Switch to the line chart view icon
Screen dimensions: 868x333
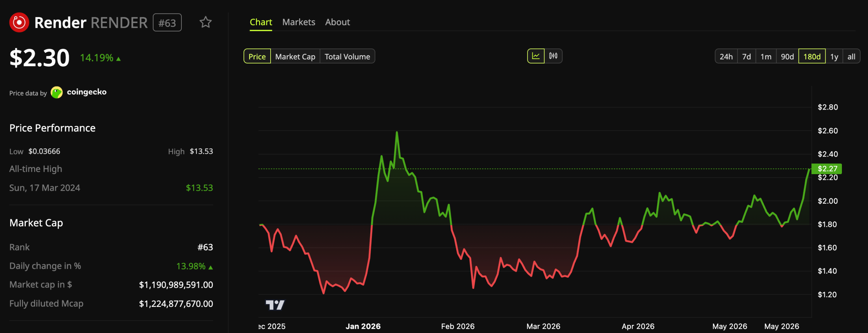pos(536,56)
